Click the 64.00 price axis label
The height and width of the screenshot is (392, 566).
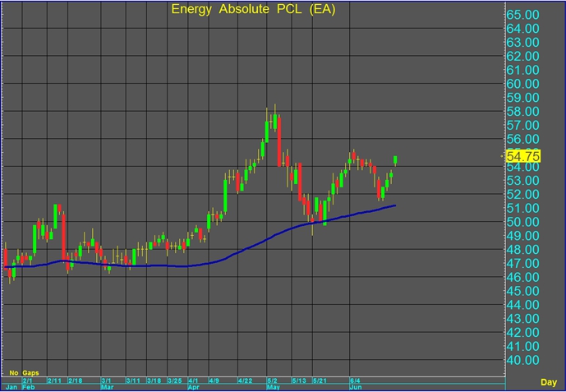[x=522, y=29]
